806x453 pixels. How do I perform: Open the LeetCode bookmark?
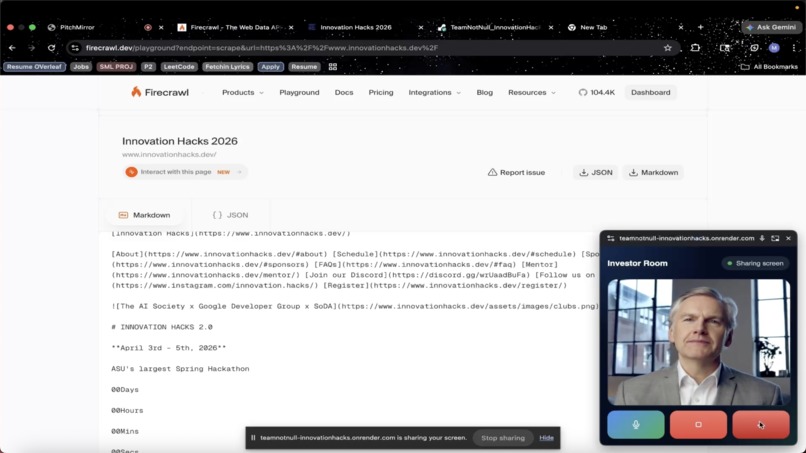click(x=179, y=67)
